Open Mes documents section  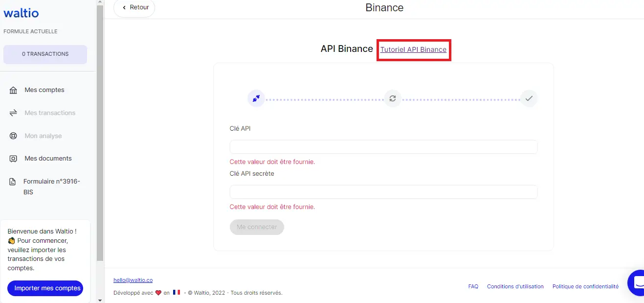48,159
